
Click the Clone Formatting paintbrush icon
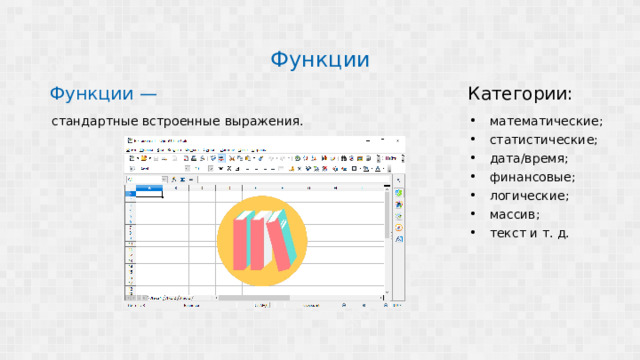tap(260, 158)
